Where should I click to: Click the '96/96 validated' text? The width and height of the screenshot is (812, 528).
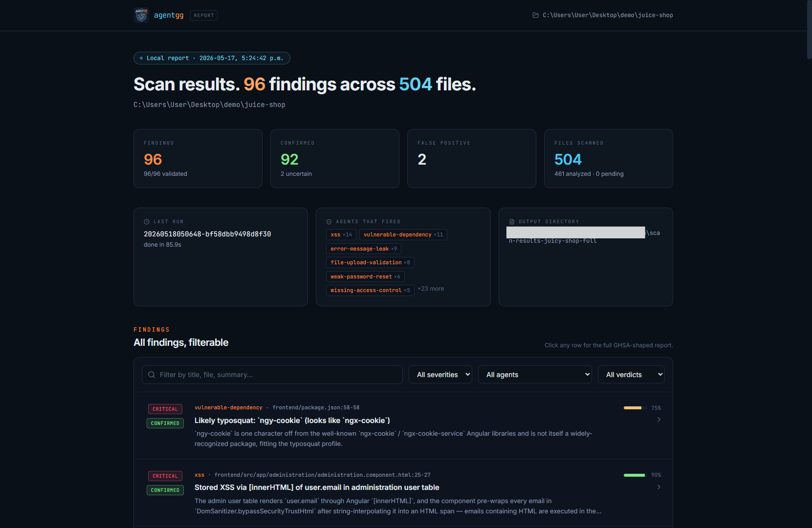[x=165, y=174]
